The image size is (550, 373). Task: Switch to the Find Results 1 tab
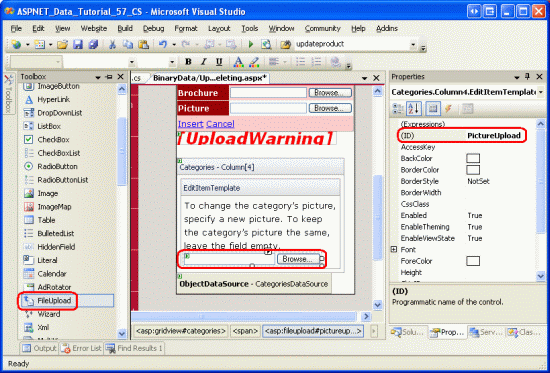[134, 348]
